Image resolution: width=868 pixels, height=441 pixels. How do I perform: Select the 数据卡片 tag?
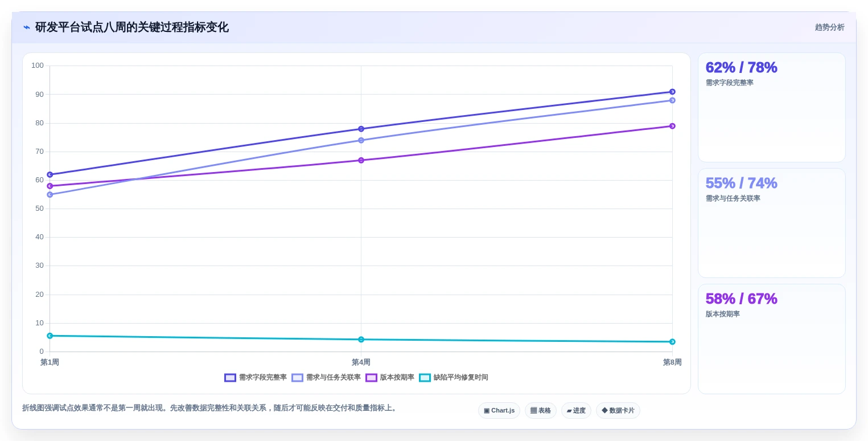pos(618,411)
